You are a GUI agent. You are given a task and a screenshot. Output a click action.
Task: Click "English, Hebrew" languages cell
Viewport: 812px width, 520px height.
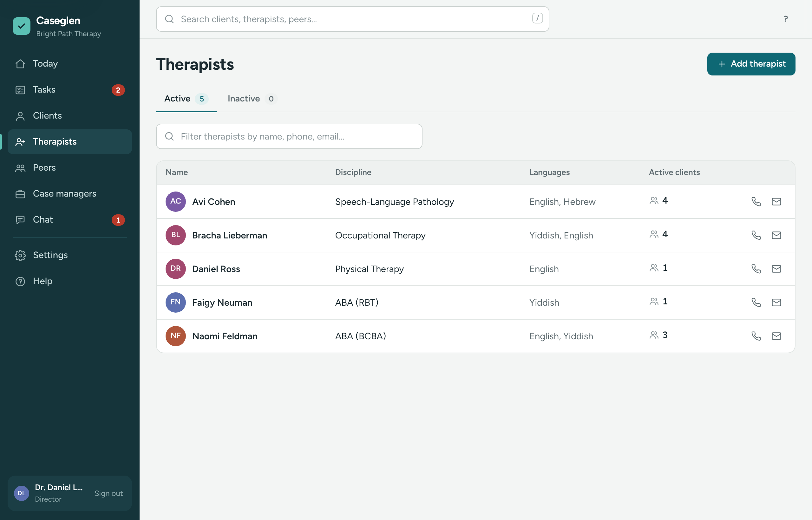click(562, 202)
